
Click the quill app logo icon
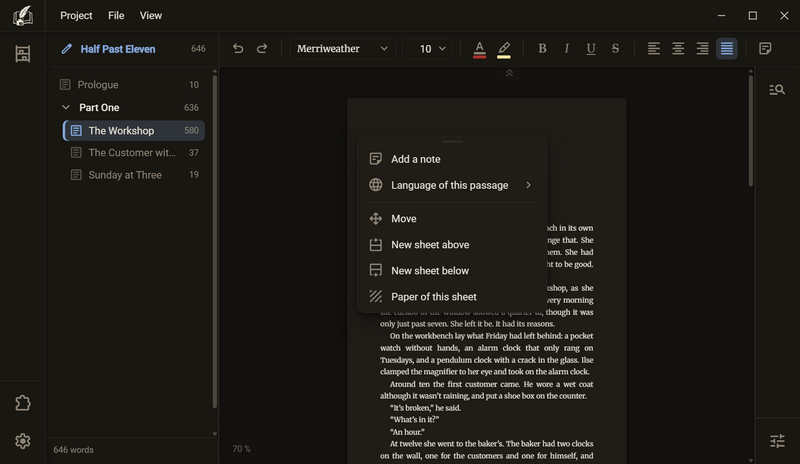point(22,15)
